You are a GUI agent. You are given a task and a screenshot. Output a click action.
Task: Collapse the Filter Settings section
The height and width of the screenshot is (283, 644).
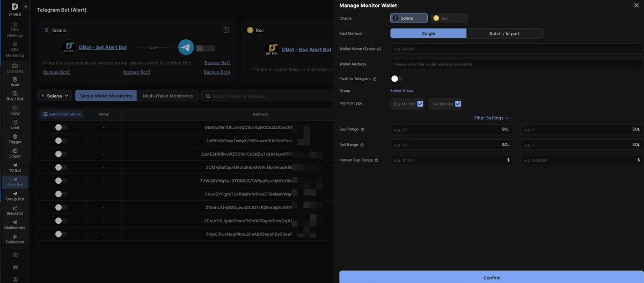point(491,118)
